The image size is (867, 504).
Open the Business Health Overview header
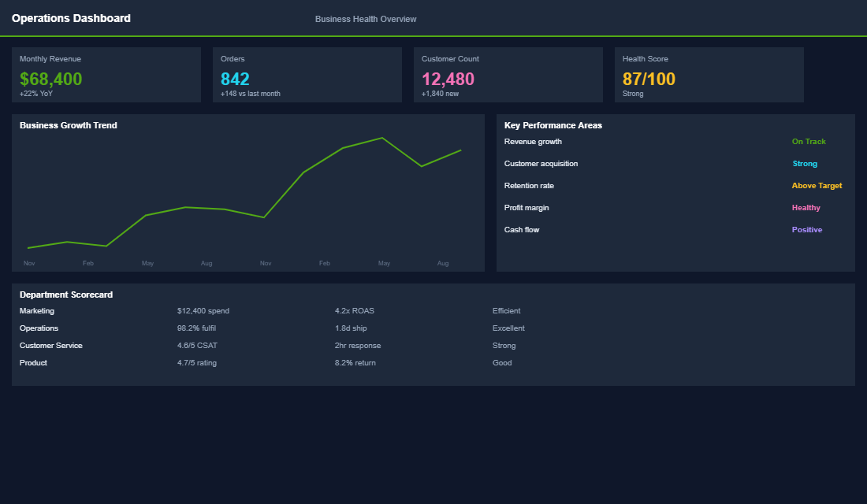[x=366, y=18]
